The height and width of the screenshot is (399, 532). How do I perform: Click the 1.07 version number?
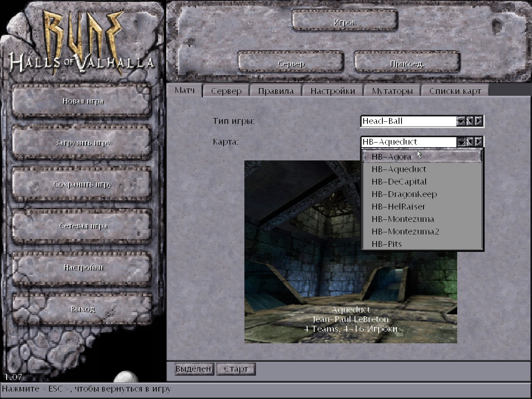(13, 377)
